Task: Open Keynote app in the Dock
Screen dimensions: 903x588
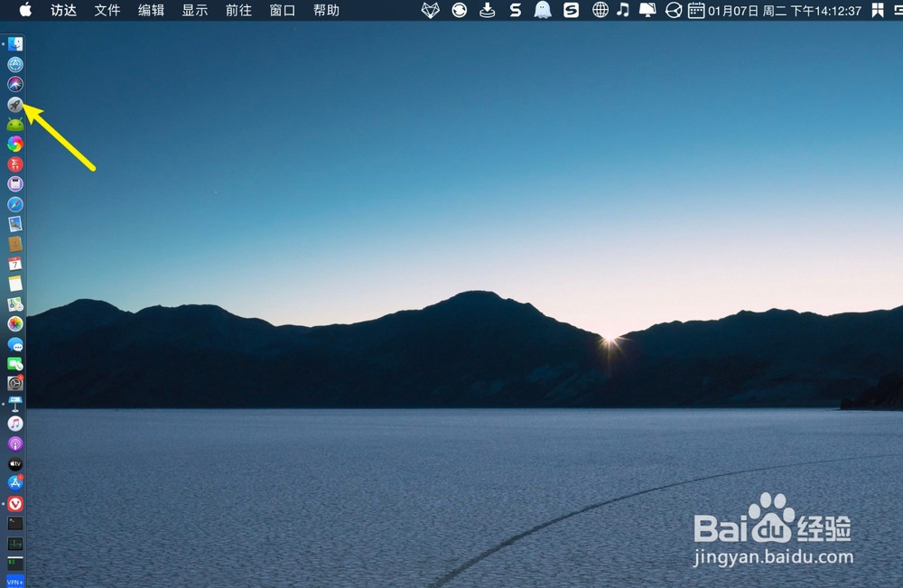Action: tap(15, 404)
